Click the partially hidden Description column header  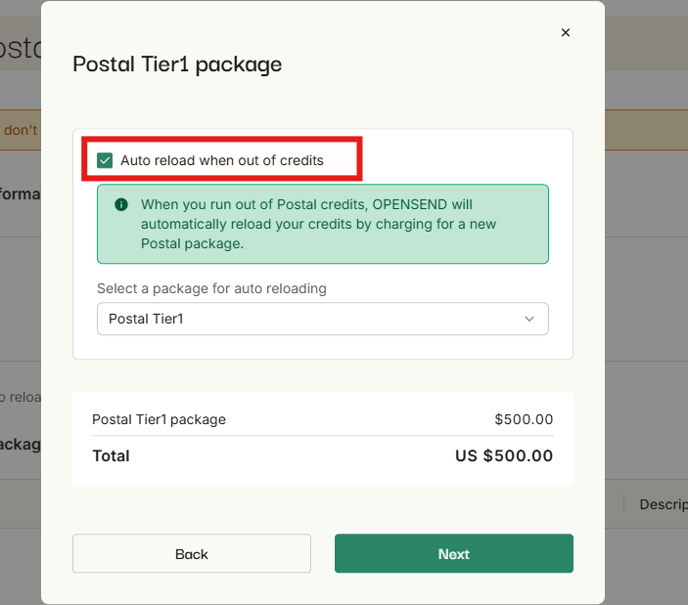[x=662, y=504]
